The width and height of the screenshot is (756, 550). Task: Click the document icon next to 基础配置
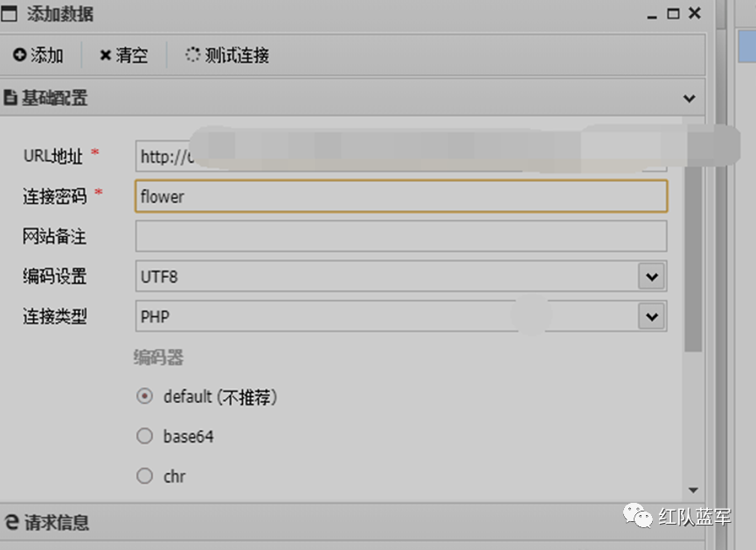12,98
